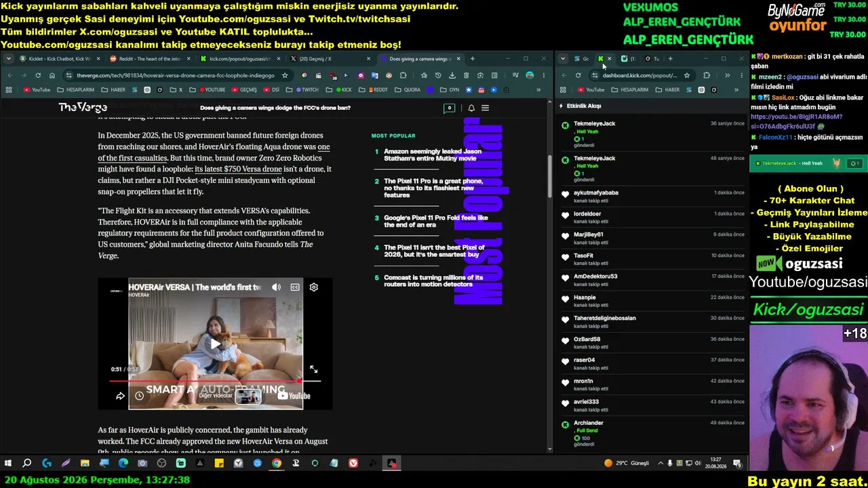
Task: Open The Verge notifications bell
Action: [471, 108]
